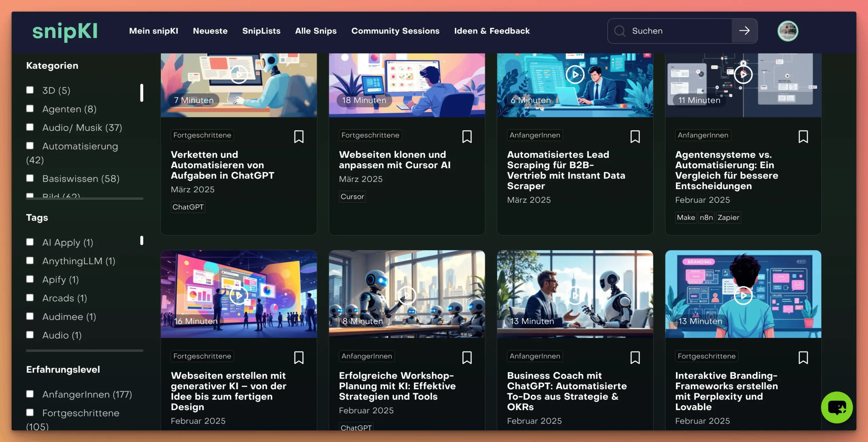The image size is (868, 442).
Task: Play the Interaktive Branding-Frameworks video
Action: 743,295
